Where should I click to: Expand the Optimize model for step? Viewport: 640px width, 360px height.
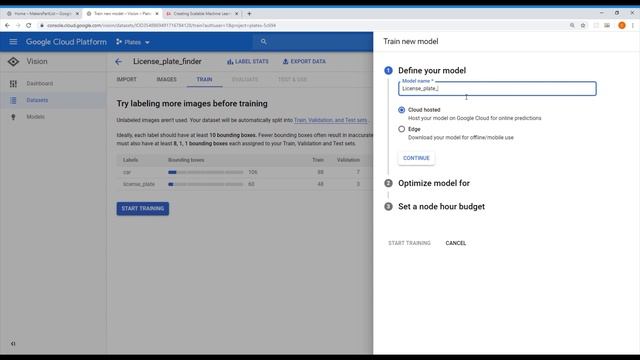coord(433,183)
